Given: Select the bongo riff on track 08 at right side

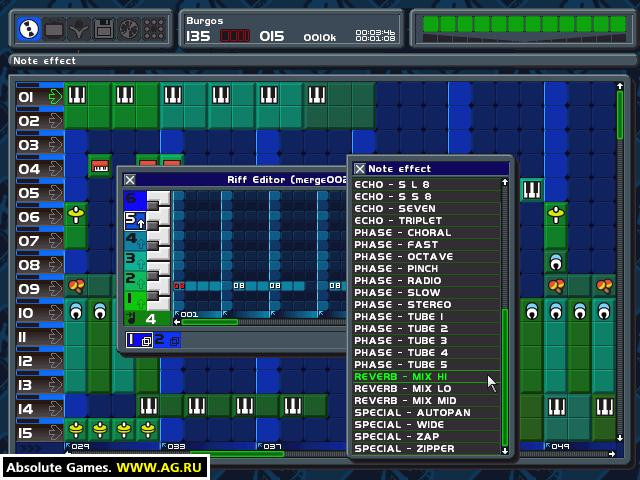Looking at the screenshot, I should click(x=556, y=262).
